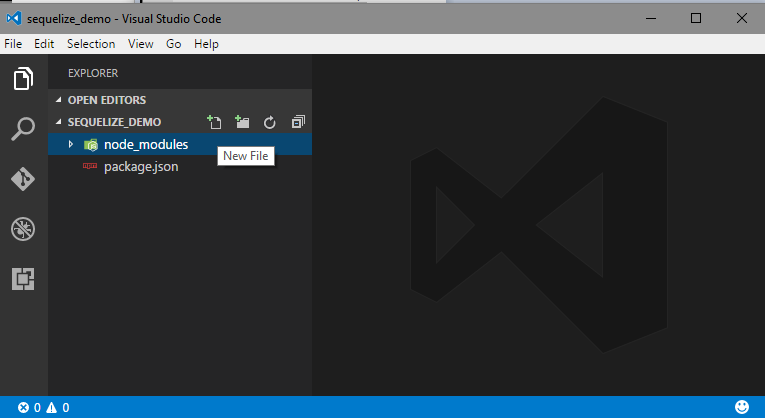Open the Extensions view in activity bar
The image size is (765, 418).
pyautogui.click(x=23, y=279)
